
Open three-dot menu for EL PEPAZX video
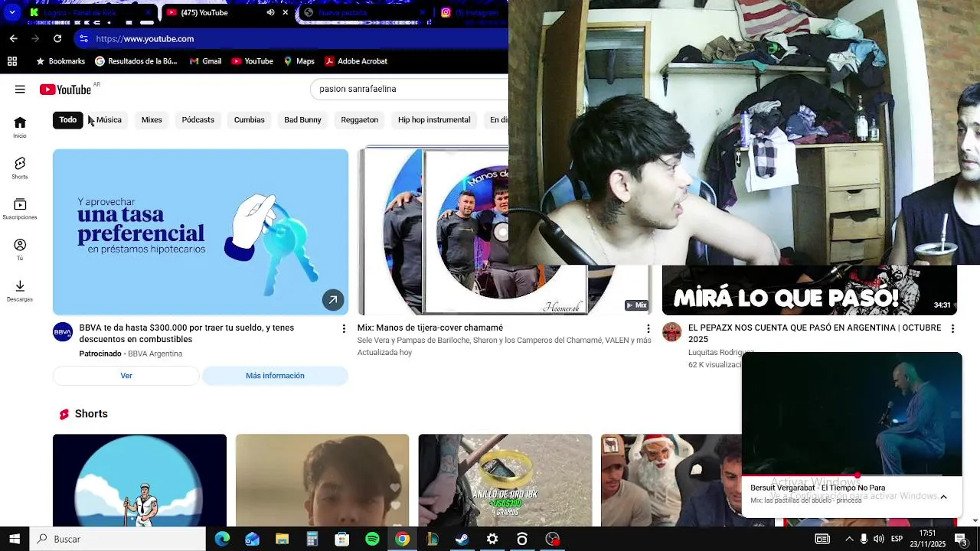[952, 328]
